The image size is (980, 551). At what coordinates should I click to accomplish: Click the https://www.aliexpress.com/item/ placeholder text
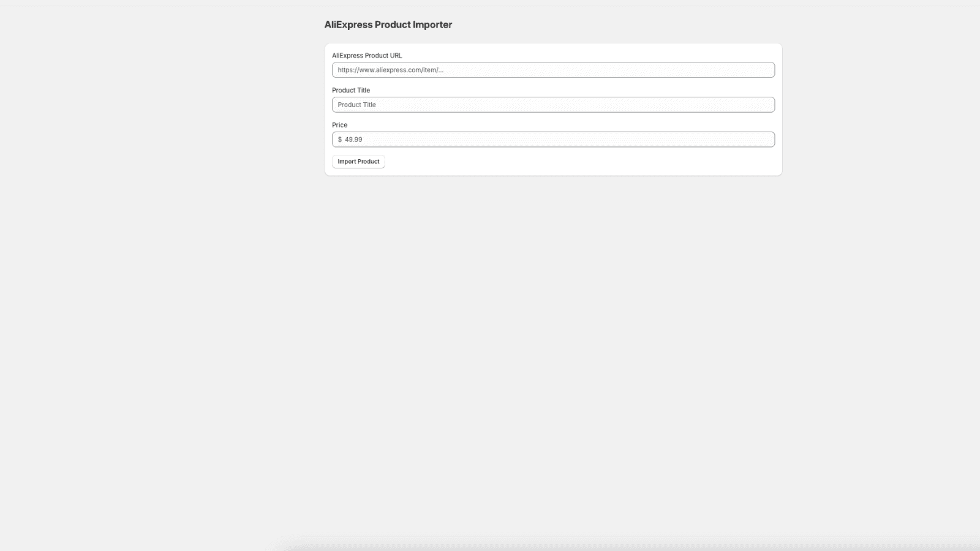click(390, 70)
